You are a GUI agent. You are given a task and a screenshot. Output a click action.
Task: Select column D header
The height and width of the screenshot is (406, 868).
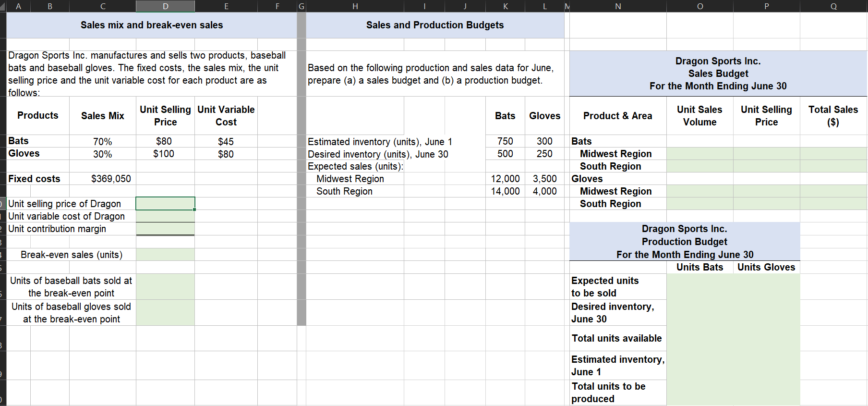[x=165, y=6]
